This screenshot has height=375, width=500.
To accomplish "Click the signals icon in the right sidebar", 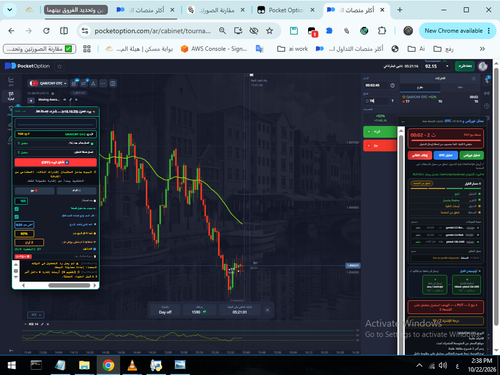I will click(487, 93).
